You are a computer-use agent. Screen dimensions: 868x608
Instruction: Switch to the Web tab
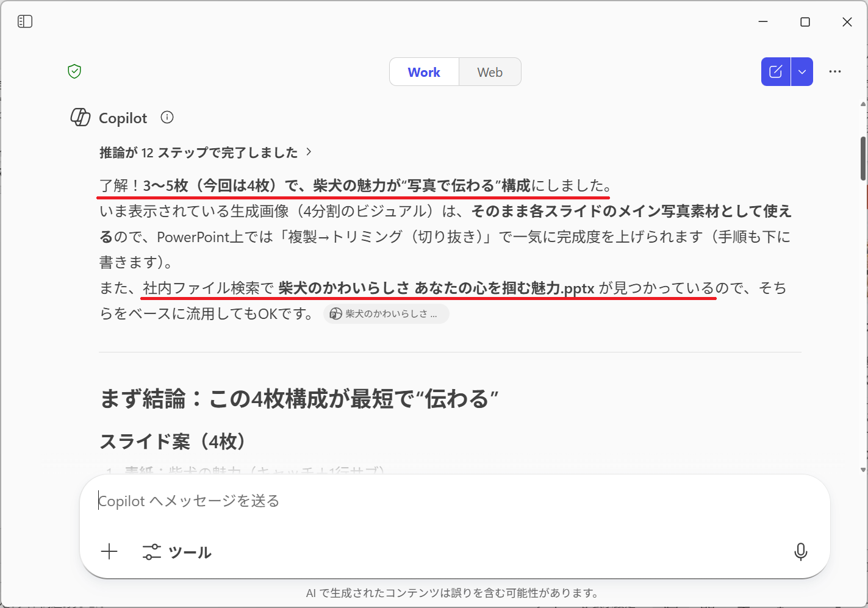pyautogui.click(x=490, y=72)
